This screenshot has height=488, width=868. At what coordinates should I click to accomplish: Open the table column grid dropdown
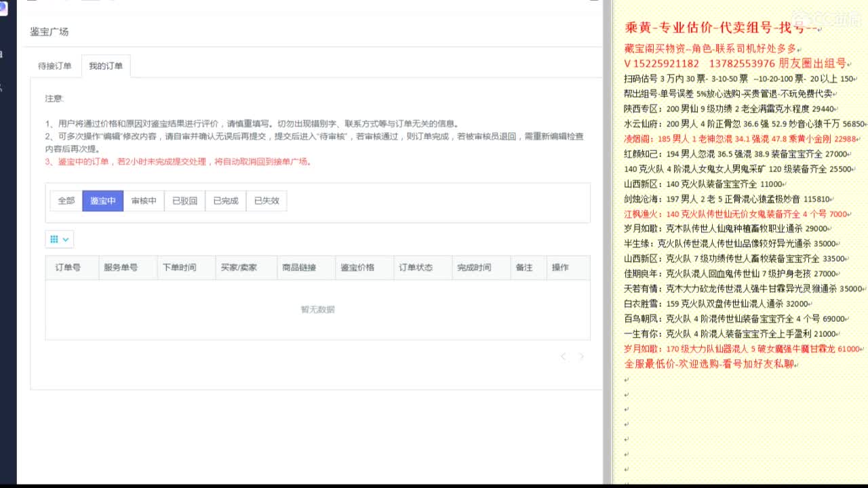click(60, 239)
